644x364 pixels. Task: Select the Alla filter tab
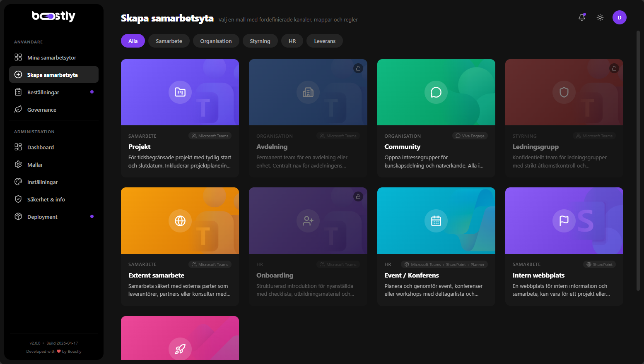[x=133, y=41]
